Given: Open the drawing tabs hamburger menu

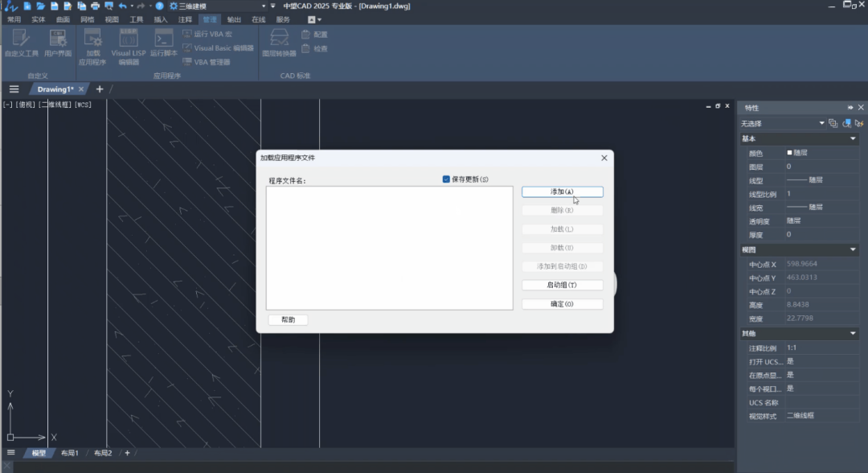Looking at the screenshot, I should pos(14,89).
